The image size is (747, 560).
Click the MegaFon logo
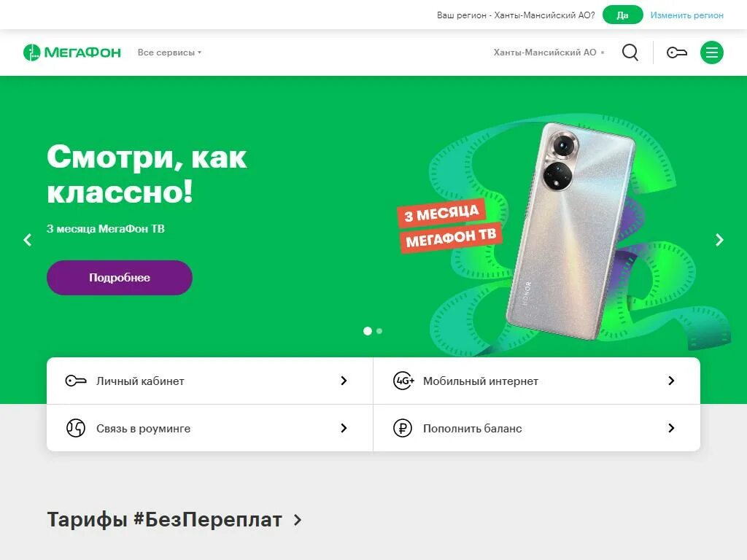72,52
